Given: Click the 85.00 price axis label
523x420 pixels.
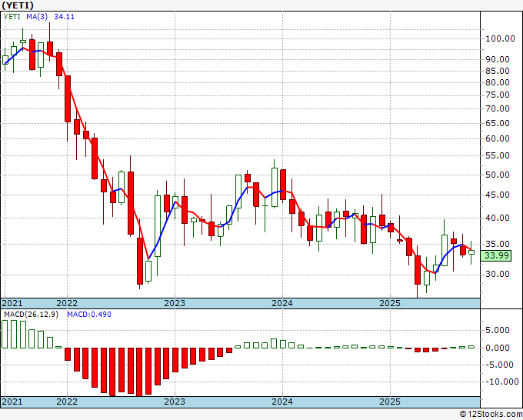Looking at the screenshot, I should 498,71.
